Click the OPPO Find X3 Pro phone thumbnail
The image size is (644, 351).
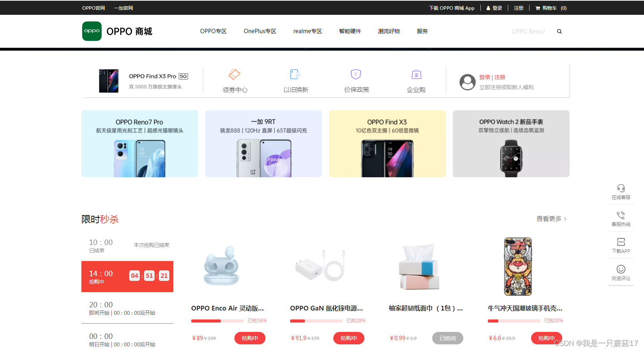[109, 81]
